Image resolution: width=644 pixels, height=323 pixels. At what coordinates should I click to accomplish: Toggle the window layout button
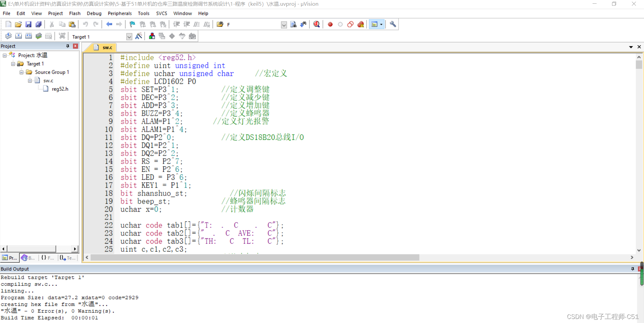click(374, 24)
